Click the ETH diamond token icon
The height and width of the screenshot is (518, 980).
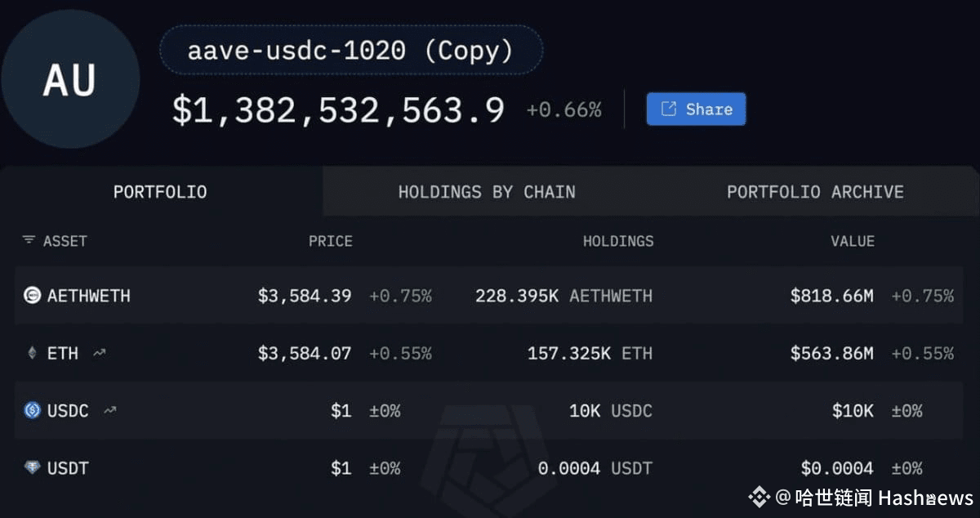coord(32,353)
